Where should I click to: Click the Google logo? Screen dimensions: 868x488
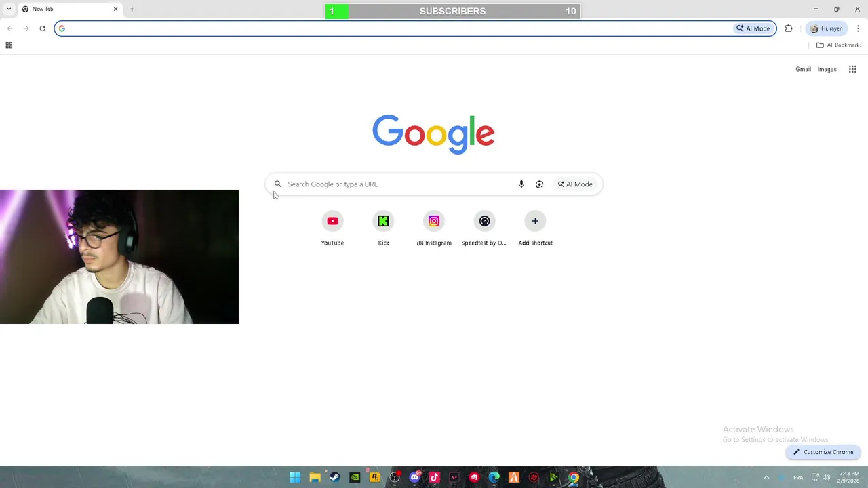[433, 134]
